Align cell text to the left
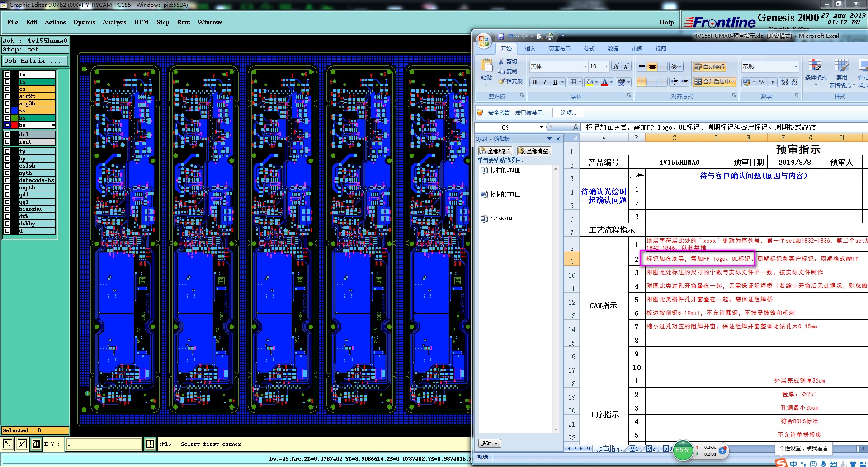 642,82
